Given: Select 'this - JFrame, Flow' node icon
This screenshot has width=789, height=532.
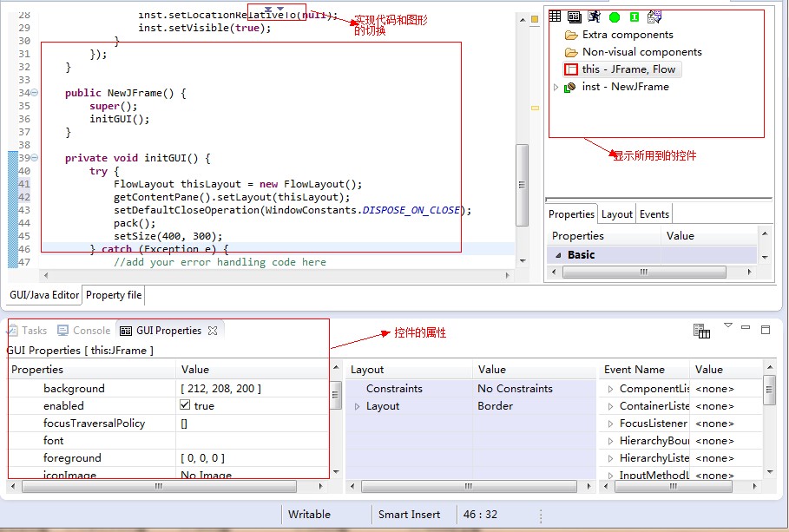Looking at the screenshot, I should point(570,69).
